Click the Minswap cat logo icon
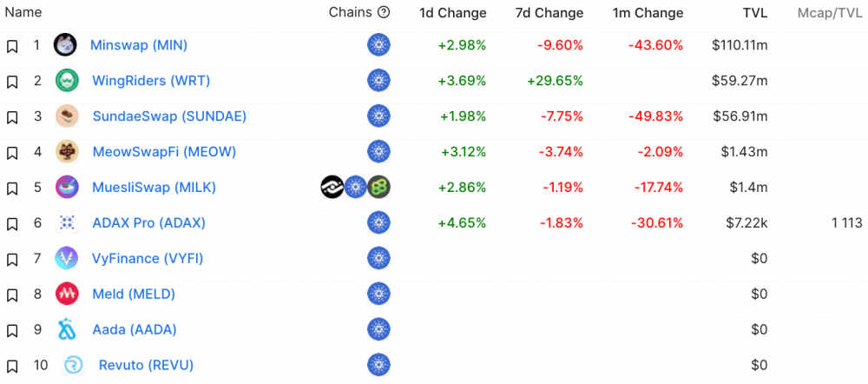The height and width of the screenshot is (384, 868). 65,45
